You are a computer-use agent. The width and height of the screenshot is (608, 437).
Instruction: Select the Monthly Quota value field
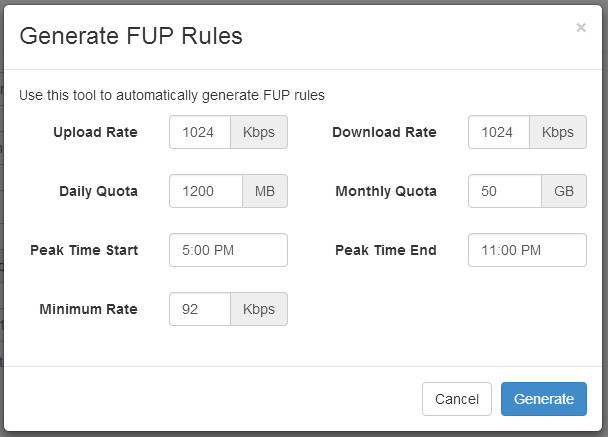505,191
